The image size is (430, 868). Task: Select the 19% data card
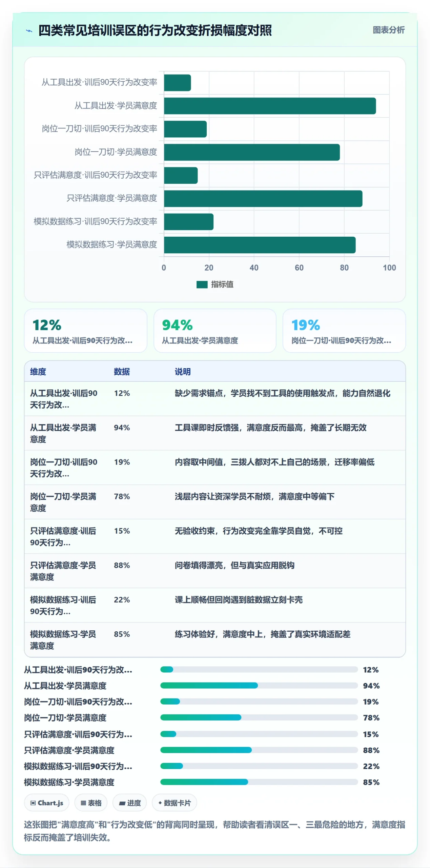pos(344,331)
